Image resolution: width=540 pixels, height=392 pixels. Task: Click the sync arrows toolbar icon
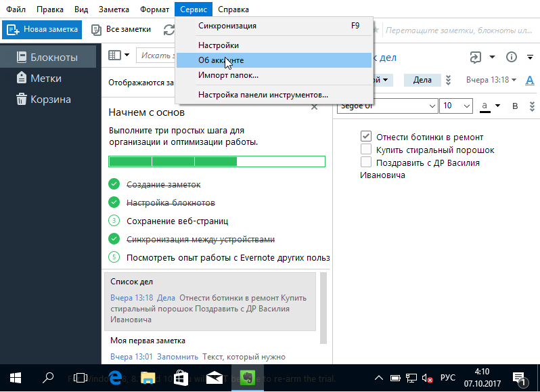click(169, 30)
